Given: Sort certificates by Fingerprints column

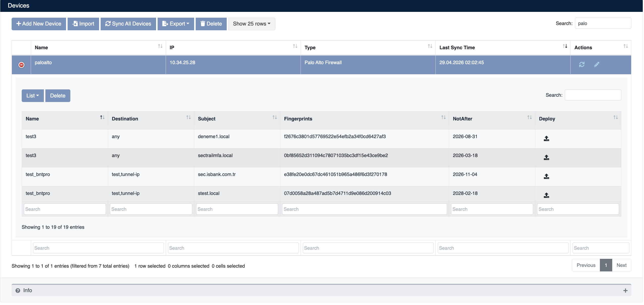Looking at the screenshot, I should click(x=443, y=117).
